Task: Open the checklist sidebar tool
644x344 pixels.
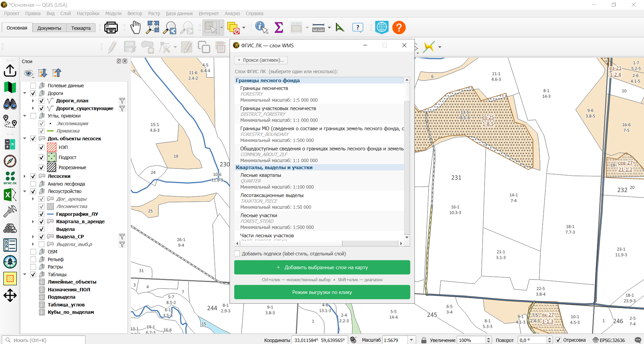Action: 10,245
